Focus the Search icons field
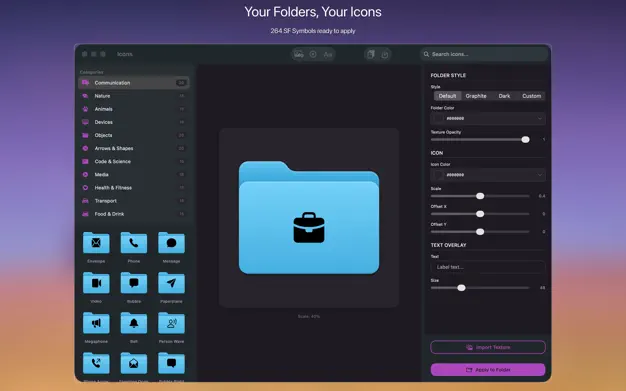Screen dimensions: 626x391 (484, 54)
